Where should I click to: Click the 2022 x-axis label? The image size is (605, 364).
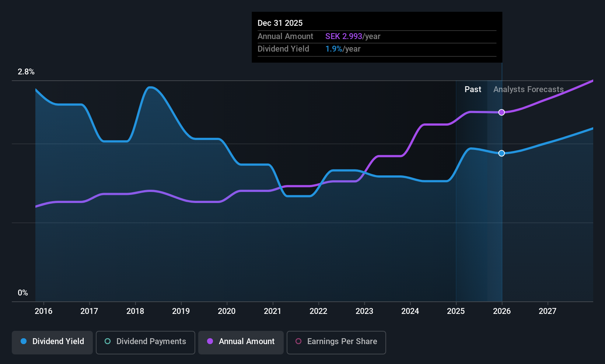point(318,311)
